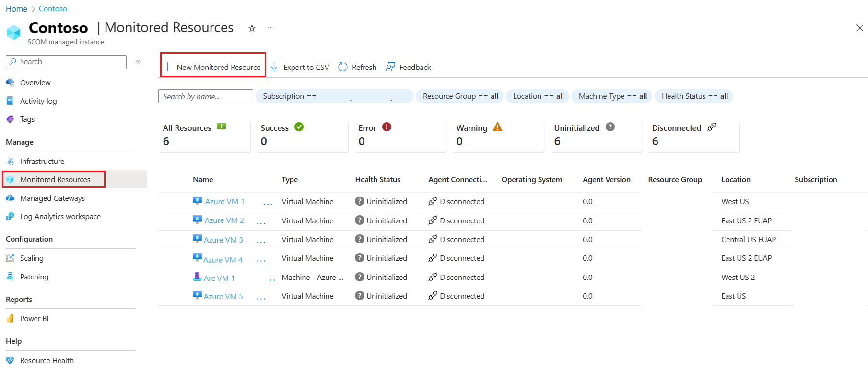Open the Azure VM 5 resource link
This screenshot has height=370, width=868.
pos(223,296)
